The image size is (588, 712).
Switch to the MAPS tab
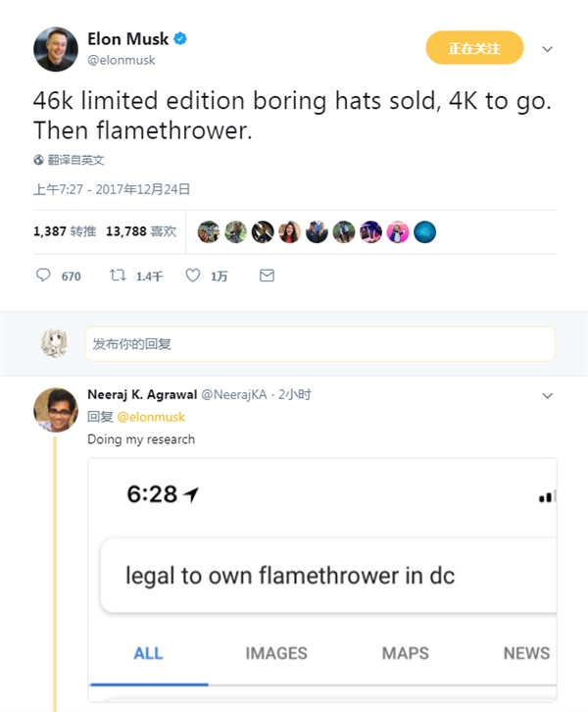[x=406, y=653]
